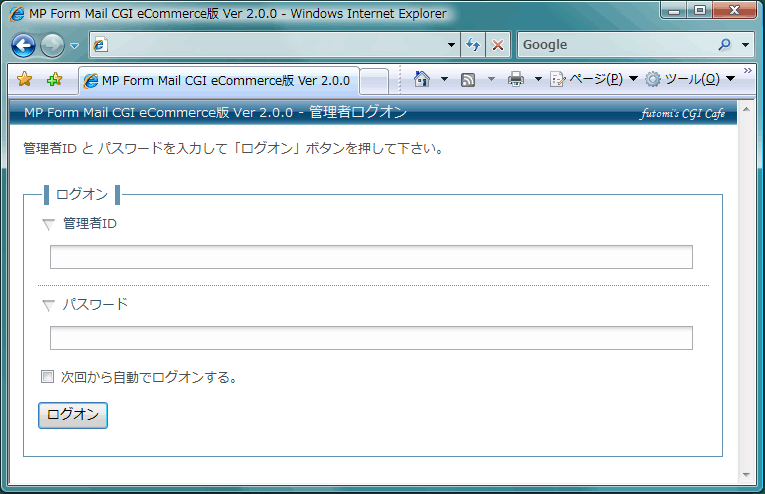Image resolution: width=765 pixels, height=494 pixels.
Task: Close the Internet Explorer window
Action: click(735, 10)
